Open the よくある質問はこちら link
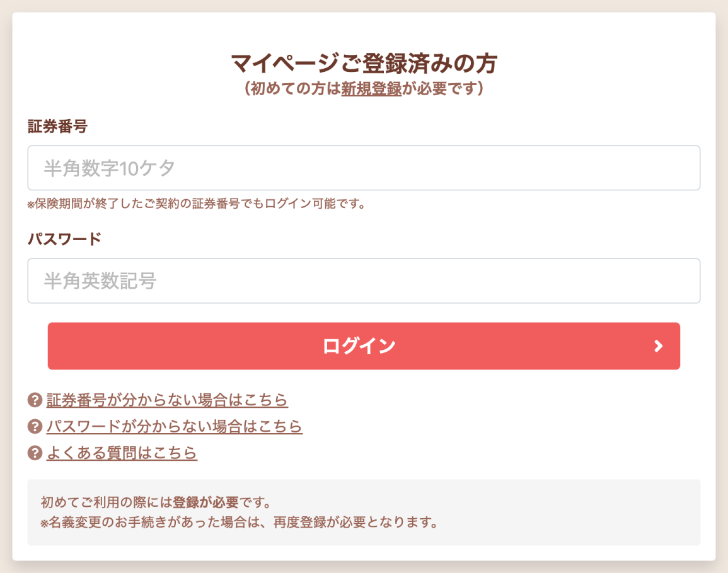Image resolution: width=728 pixels, height=573 pixels. (122, 453)
